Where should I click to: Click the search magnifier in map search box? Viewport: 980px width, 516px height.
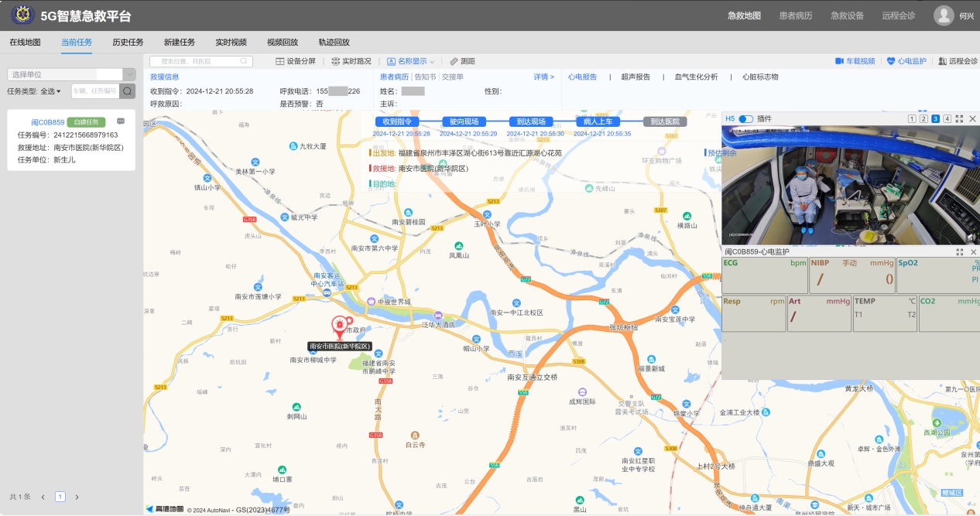244,61
